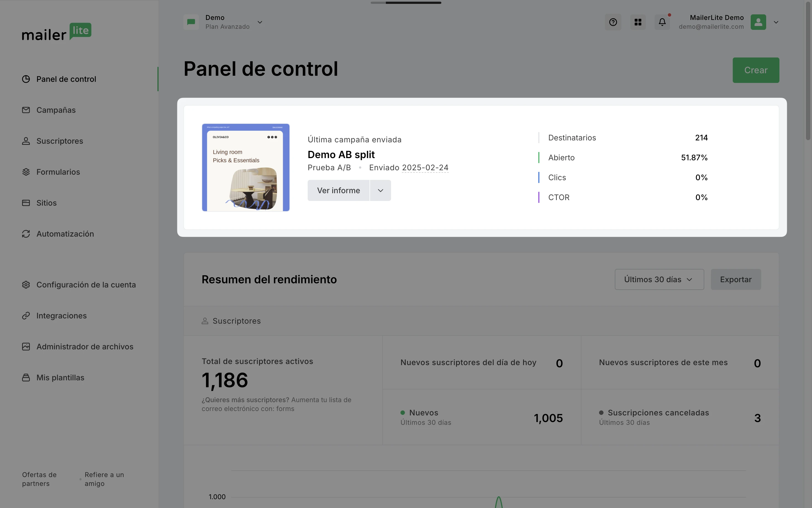Click the Configuración de la cuenta gear icon
The width and height of the screenshot is (812, 508).
[26, 285]
